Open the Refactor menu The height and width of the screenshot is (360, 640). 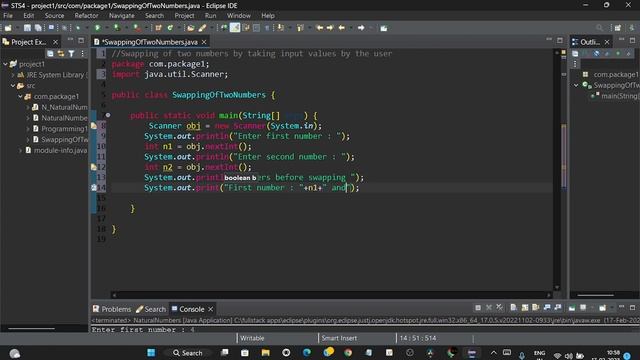[86, 16]
